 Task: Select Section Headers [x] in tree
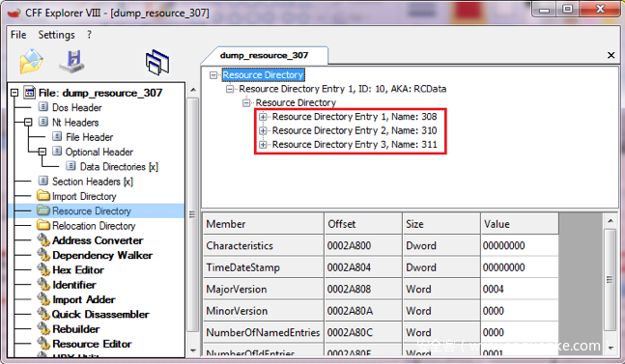[x=93, y=182]
